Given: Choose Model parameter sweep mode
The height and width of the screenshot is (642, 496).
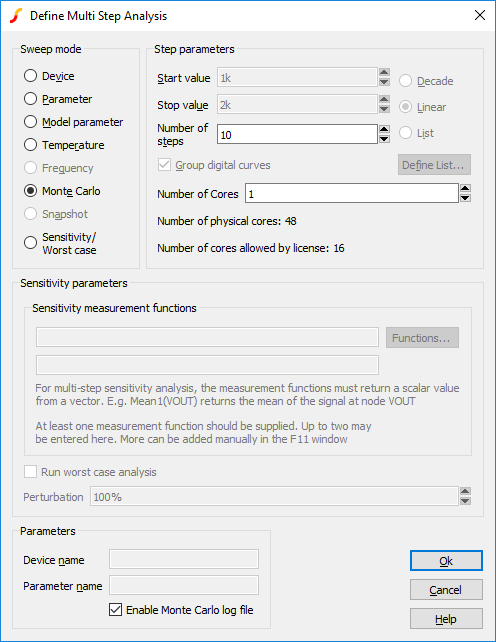Looking at the screenshot, I should 73,122.
